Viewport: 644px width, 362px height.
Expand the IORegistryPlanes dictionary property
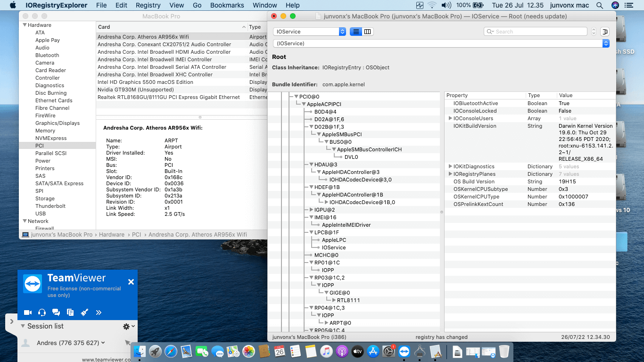(x=450, y=174)
